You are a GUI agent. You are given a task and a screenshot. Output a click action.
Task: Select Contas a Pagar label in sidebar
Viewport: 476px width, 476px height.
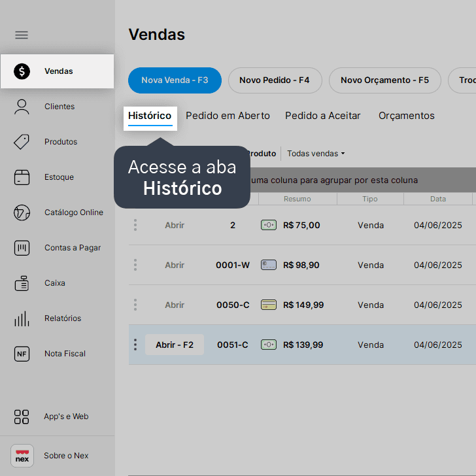click(x=73, y=248)
